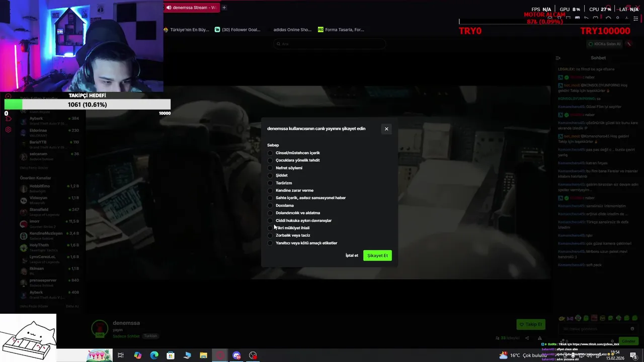
Task: Open BarisYTB channel in sidebar
Action: click(50, 144)
